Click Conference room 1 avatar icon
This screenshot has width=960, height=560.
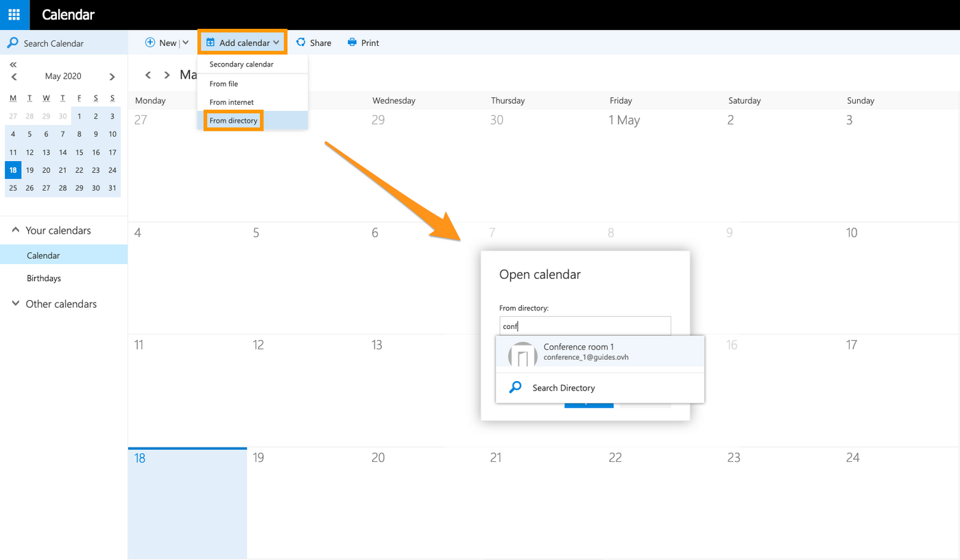pyautogui.click(x=523, y=354)
